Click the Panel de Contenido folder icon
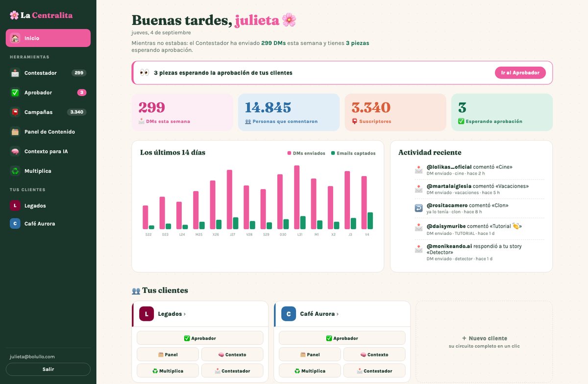Viewport: 588px width, 384px height. (x=15, y=132)
